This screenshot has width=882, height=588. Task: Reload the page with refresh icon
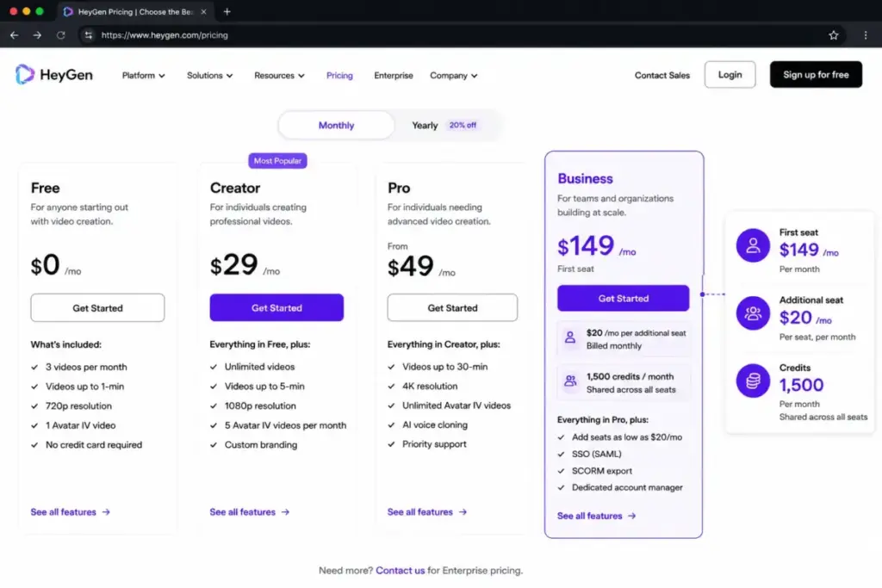pos(61,34)
